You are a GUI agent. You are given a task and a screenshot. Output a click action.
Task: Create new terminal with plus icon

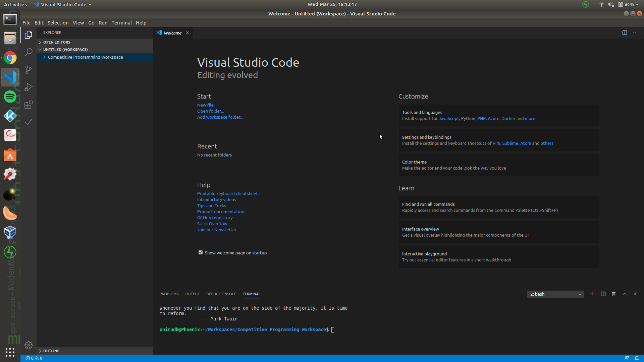[x=592, y=294]
